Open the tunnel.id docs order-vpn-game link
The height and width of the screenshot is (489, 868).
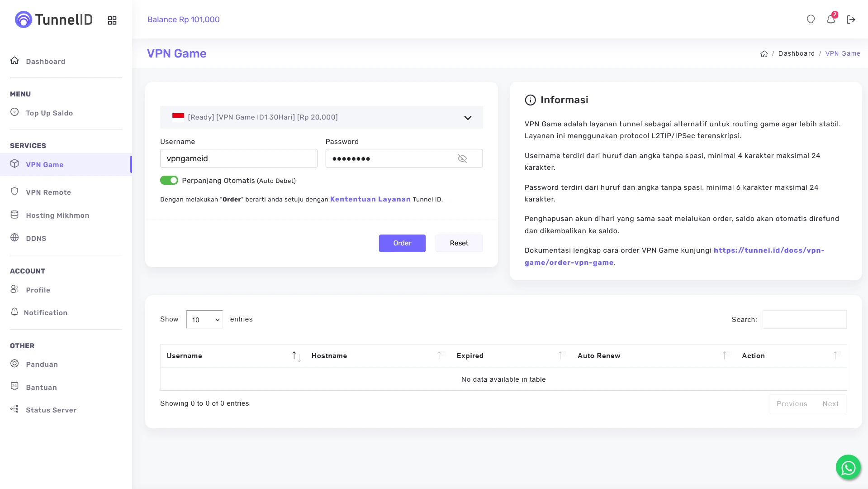pyautogui.click(x=674, y=256)
